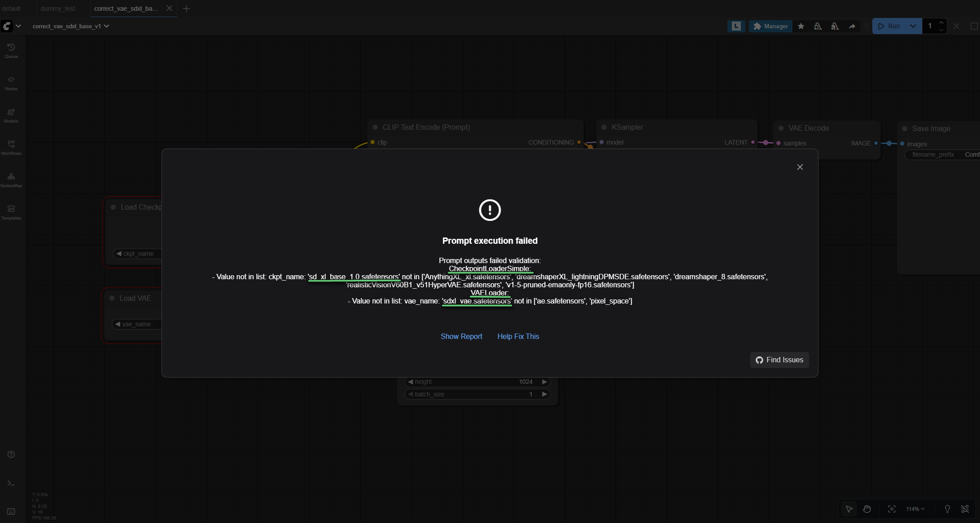
Task: Click the Show Report link
Action: pyautogui.click(x=461, y=336)
